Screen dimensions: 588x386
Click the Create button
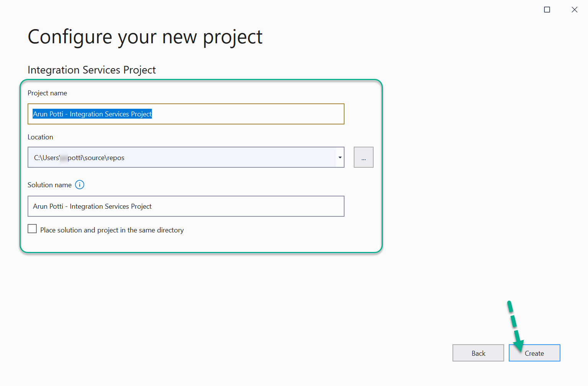(x=534, y=353)
